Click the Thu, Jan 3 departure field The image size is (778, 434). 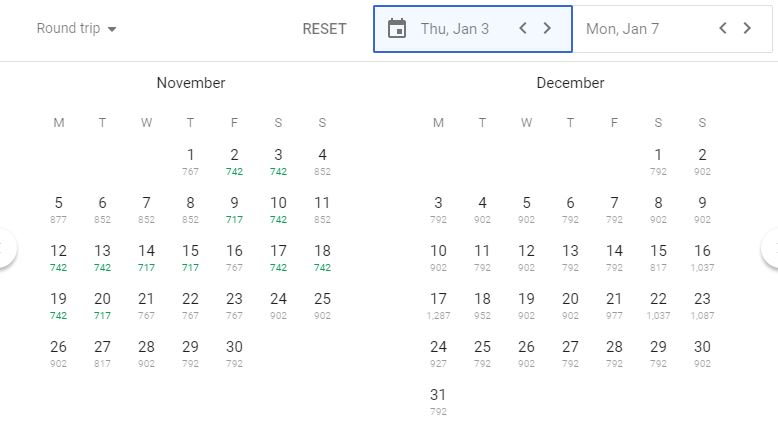pos(455,29)
